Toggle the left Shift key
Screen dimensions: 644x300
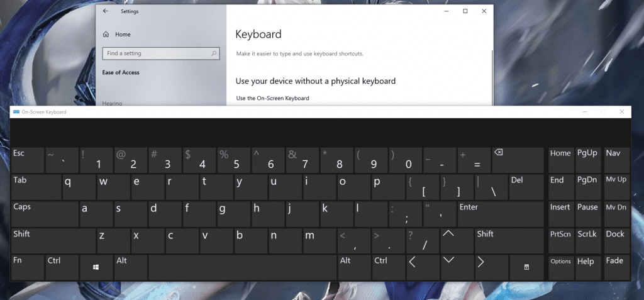(53, 241)
